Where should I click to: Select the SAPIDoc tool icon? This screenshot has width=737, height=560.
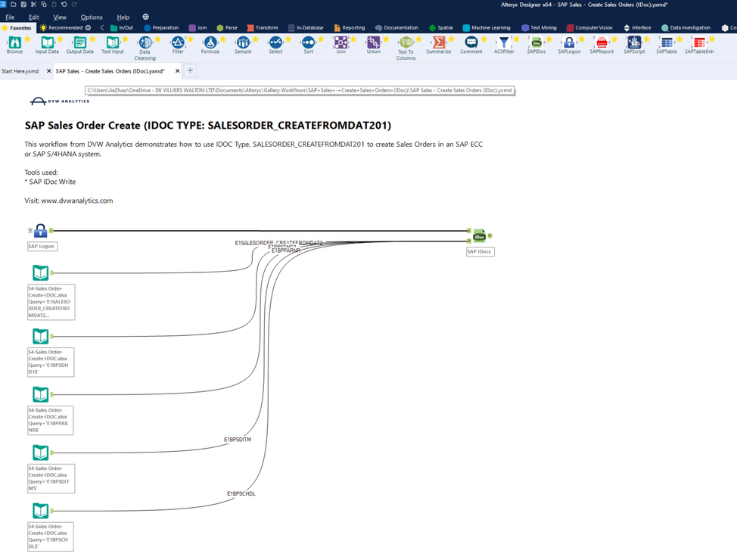point(536,42)
